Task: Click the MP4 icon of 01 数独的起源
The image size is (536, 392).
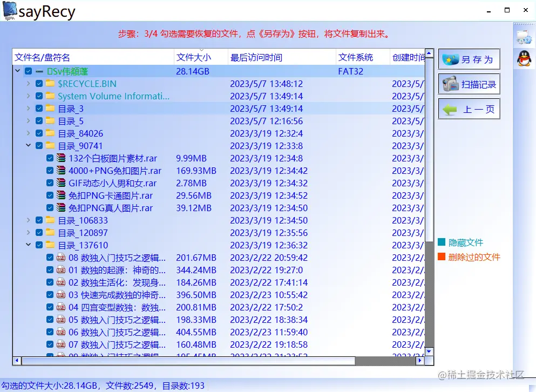Action: pos(61,270)
